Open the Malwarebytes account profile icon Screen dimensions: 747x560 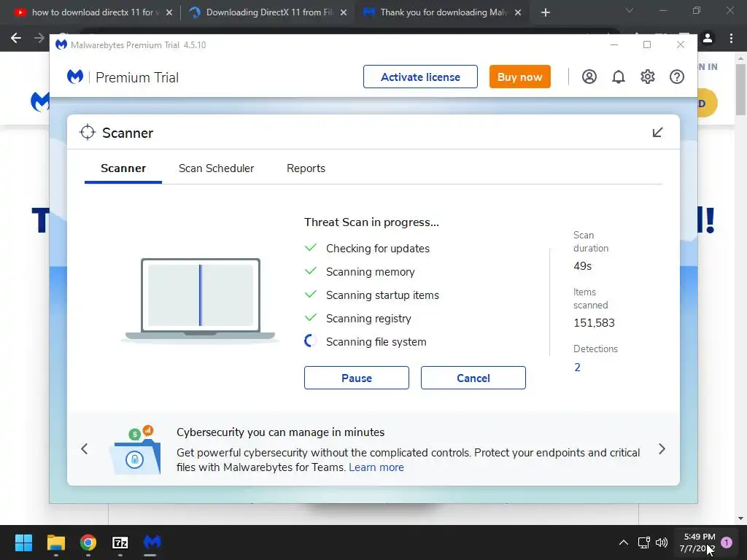click(589, 77)
